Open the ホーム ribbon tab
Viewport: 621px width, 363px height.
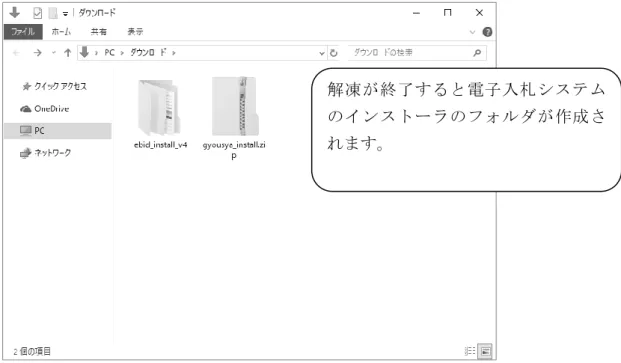(x=61, y=32)
